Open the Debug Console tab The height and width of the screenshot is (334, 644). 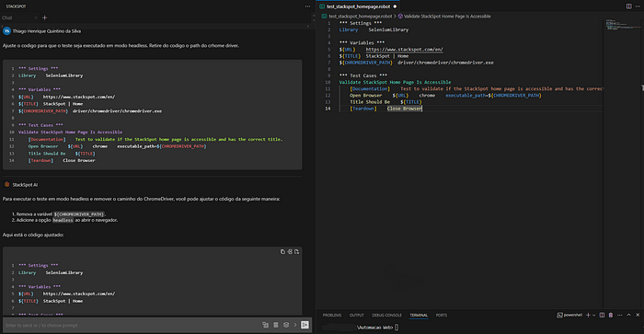[x=386, y=315]
